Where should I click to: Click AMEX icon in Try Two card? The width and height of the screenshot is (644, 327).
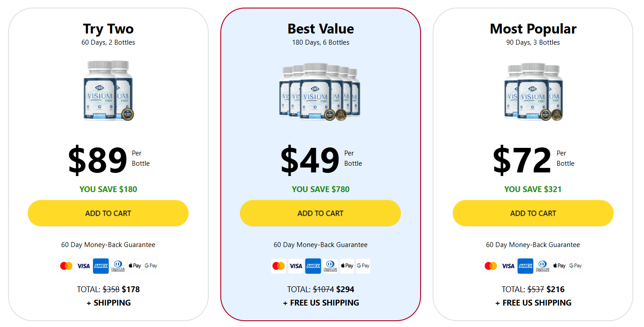click(101, 266)
